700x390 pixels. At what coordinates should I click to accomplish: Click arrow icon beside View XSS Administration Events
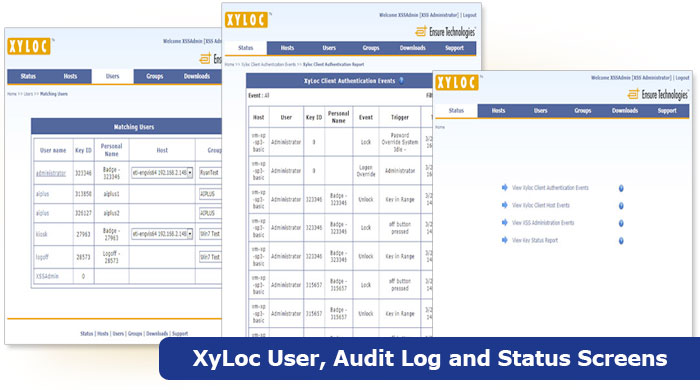point(504,222)
